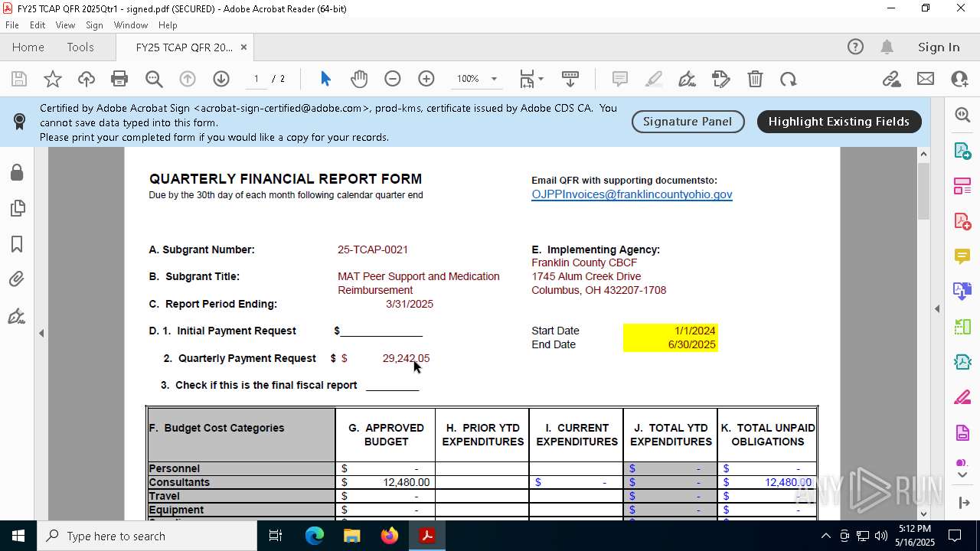
Task: Share a link to this file
Action: click(x=891, y=79)
